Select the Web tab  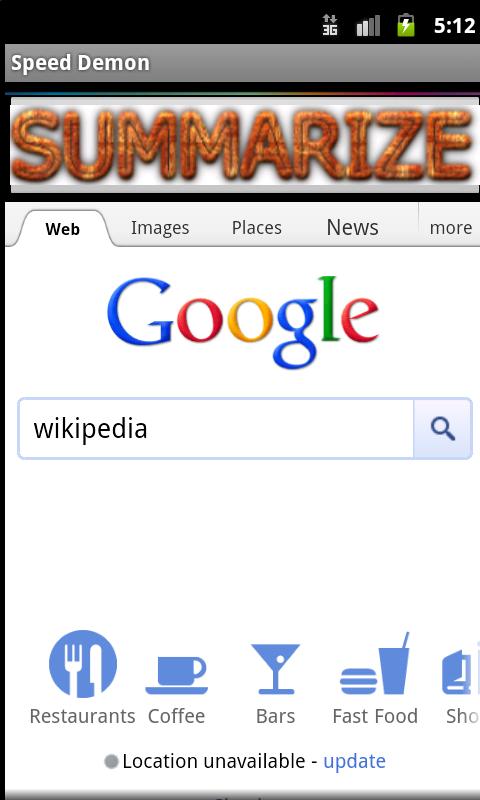(63, 229)
